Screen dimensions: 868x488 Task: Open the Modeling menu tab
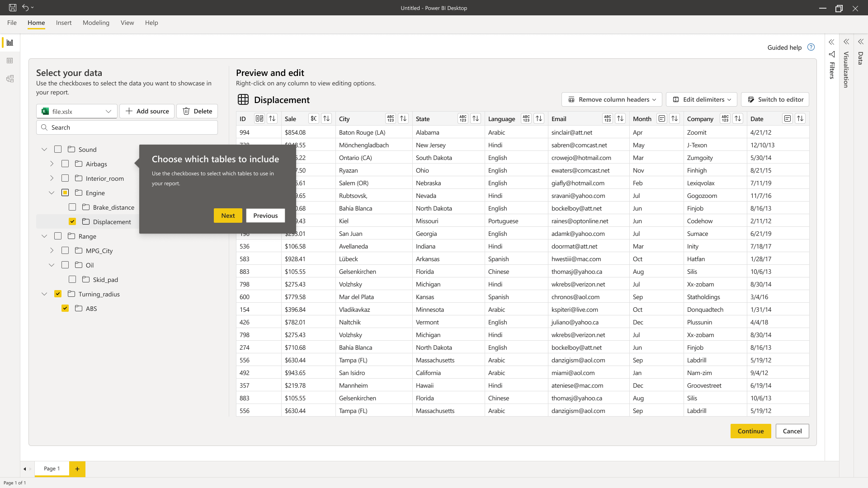[96, 23]
